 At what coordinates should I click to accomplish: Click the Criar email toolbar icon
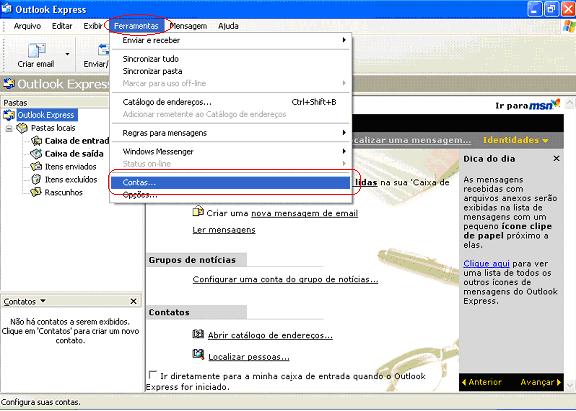[36, 50]
